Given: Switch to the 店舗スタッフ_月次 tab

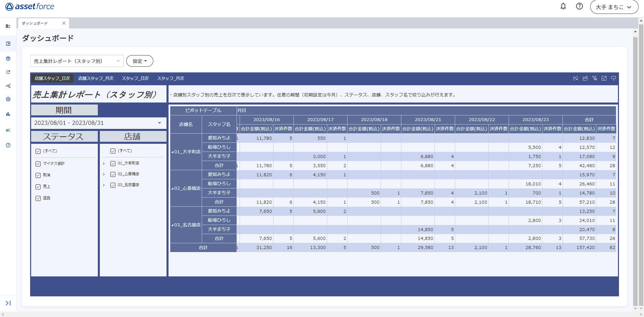Looking at the screenshot, I should pos(96,78).
